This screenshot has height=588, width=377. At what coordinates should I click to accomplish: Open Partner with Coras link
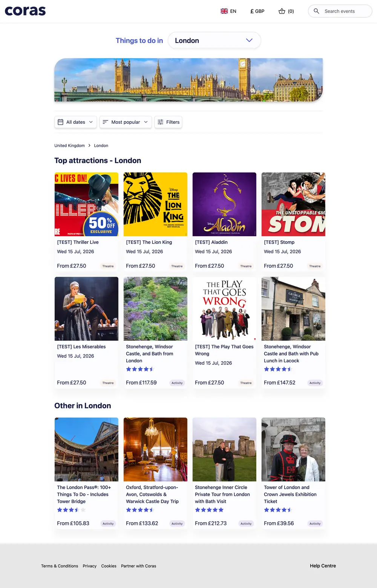[138, 566]
